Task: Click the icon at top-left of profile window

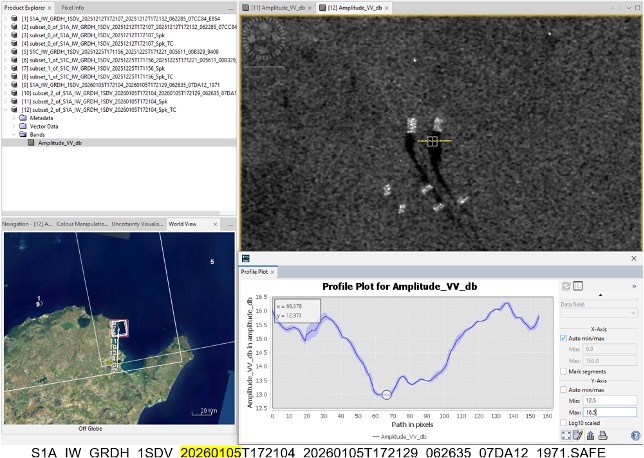Action: coord(246,258)
